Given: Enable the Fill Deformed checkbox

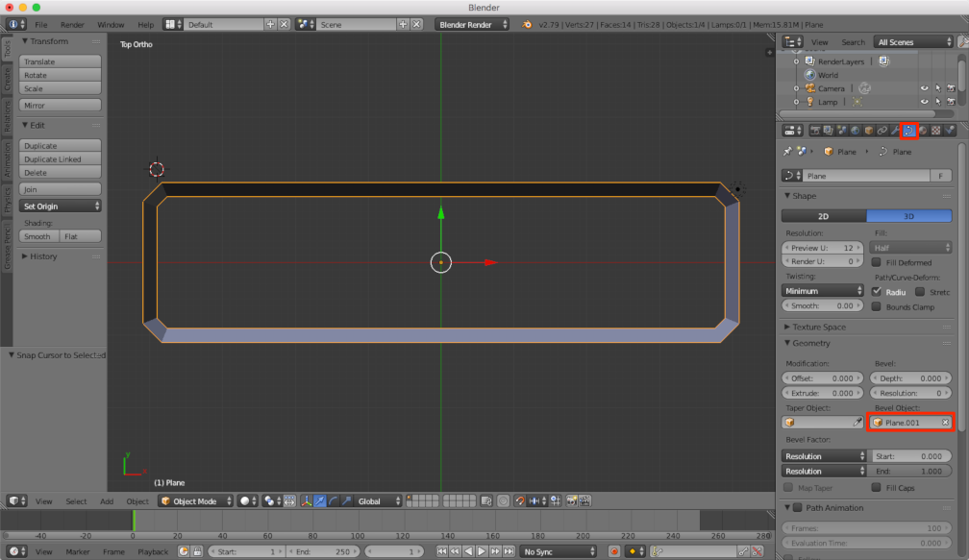Looking at the screenshot, I should (877, 262).
